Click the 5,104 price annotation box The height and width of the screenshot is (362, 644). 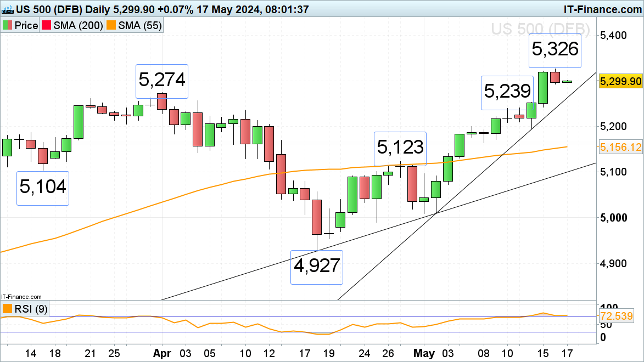(x=43, y=188)
